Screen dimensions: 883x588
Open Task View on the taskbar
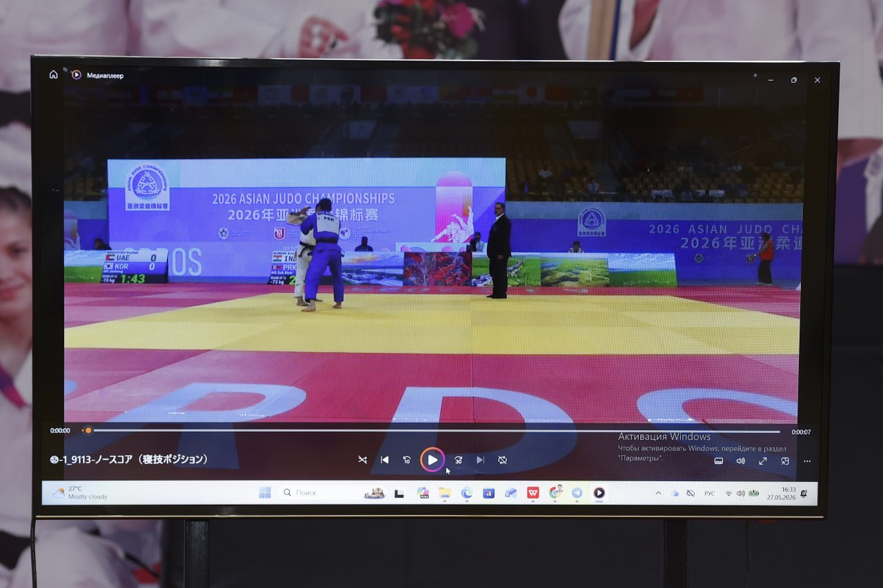tap(399, 493)
